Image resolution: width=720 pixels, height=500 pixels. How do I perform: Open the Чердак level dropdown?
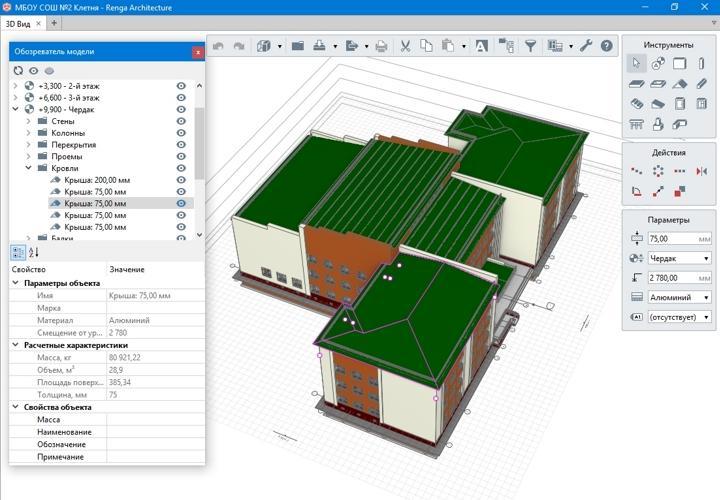click(680, 258)
